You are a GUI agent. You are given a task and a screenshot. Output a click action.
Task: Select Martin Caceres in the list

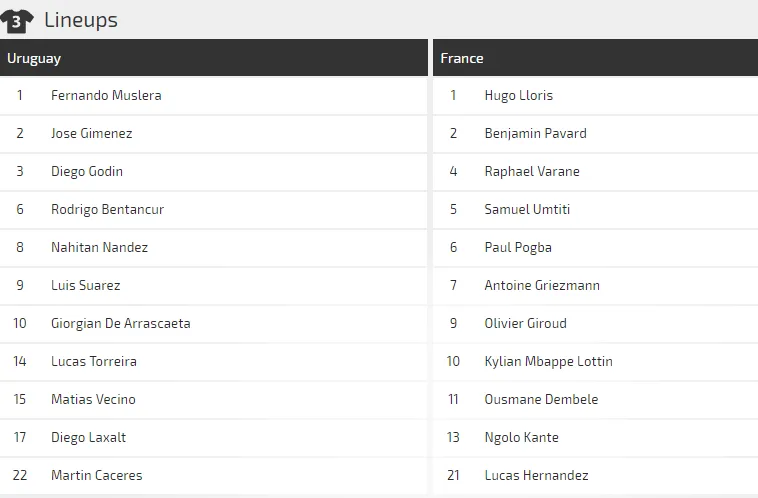click(97, 476)
